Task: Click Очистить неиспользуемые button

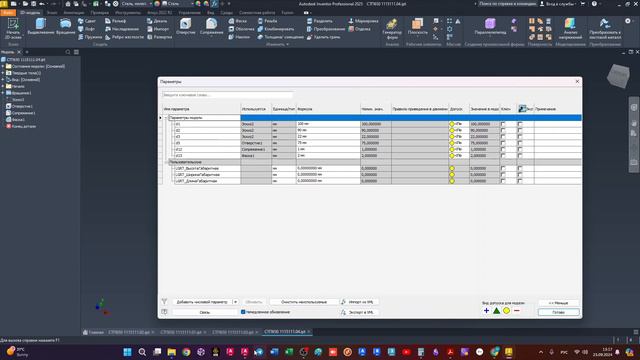Action: coord(304,302)
